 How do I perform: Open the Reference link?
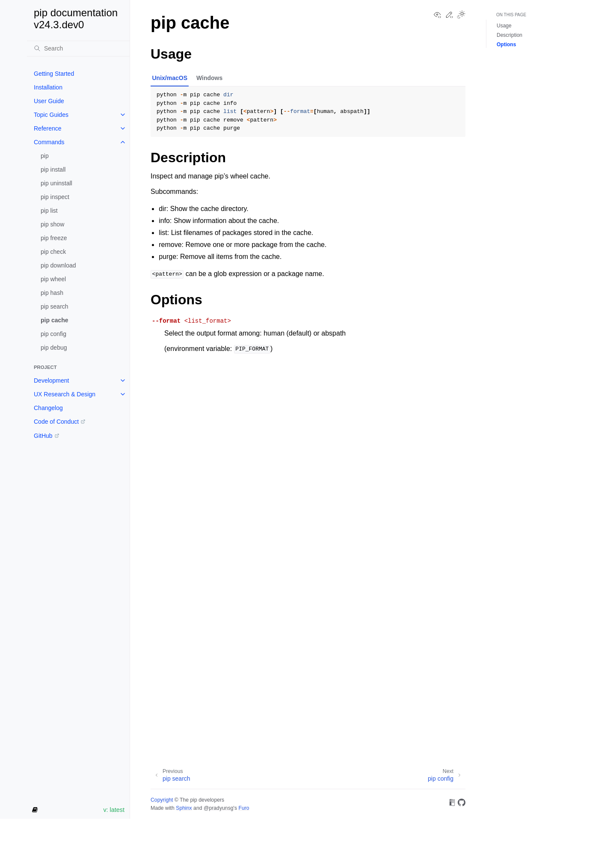pos(47,128)
